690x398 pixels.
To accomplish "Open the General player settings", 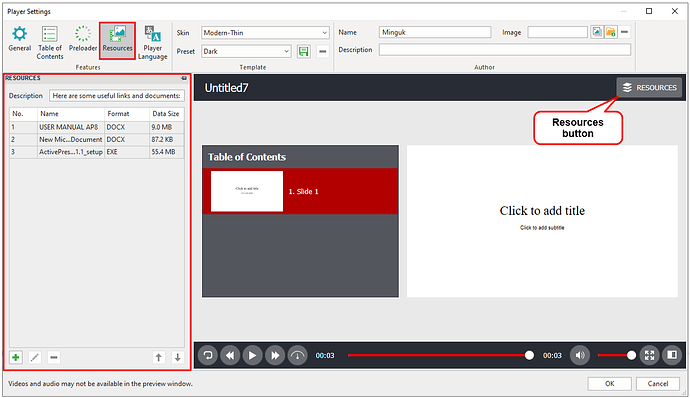I will click(x=19, y=40).
